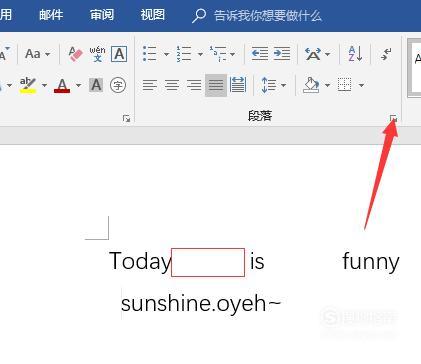Expand the Borders dropdown arrow
The image size is (421, 364).
(361, 85)
